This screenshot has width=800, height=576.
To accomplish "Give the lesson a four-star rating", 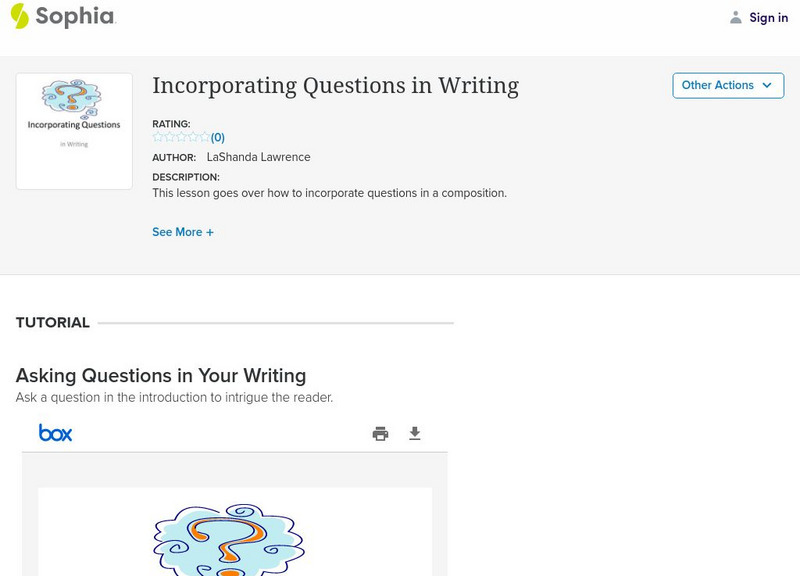I will pyautogui.click(x=193, y=137).
